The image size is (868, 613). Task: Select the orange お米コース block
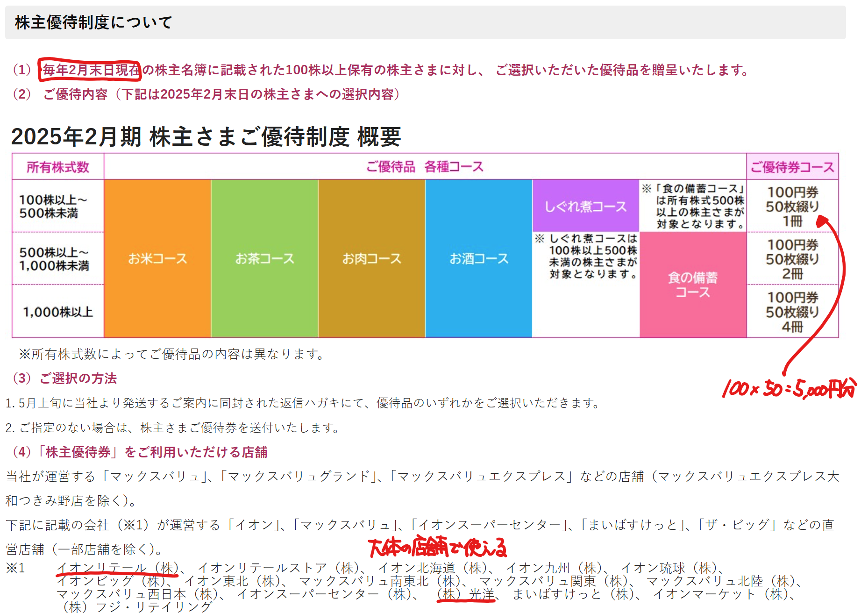[x=157, y=258]
